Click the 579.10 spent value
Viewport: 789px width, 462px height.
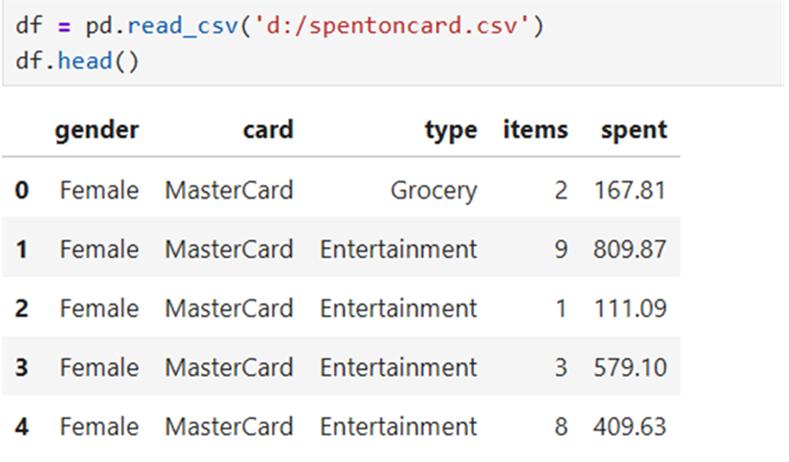pyautogui.click(x=630, y=367)
